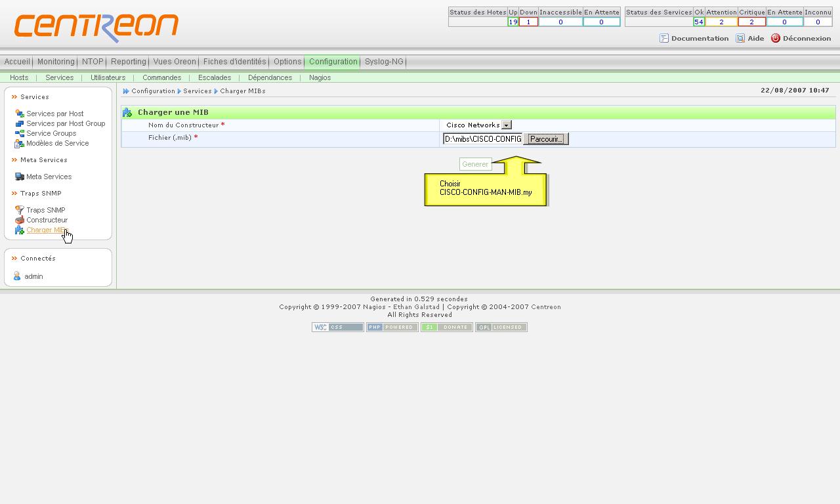The width and height of the screenshot is (840, 504).
Task: Click Charger MIBs in the breadcrumb
Action: [243, 91]
